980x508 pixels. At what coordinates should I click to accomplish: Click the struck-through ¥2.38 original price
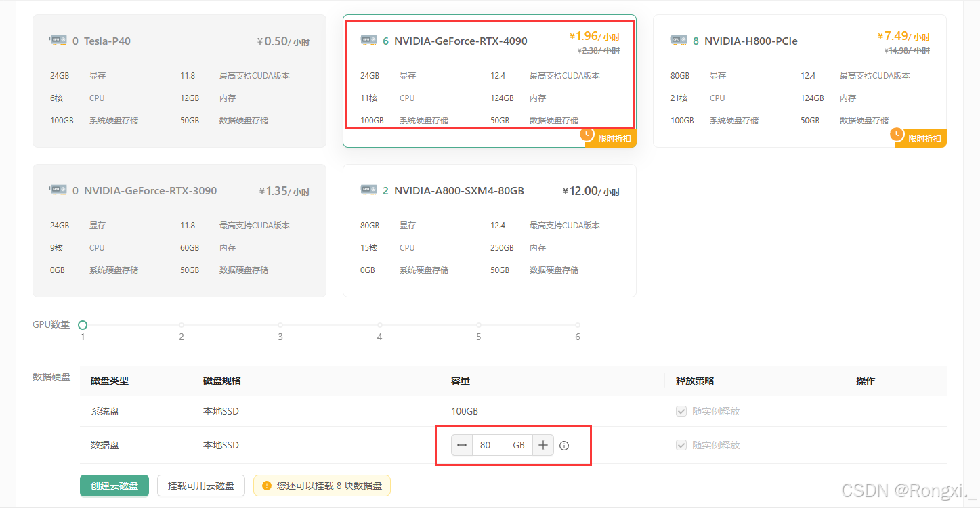point(599,50)
